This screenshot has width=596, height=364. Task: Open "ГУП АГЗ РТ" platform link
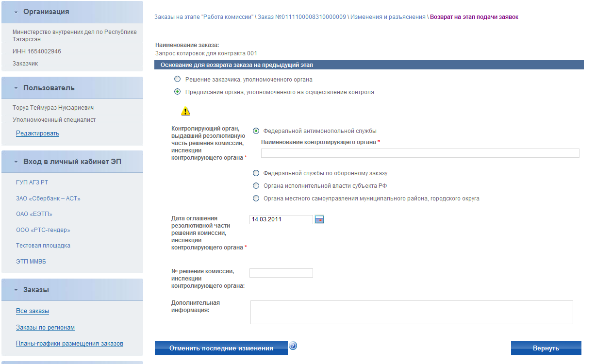pos(32,182)
